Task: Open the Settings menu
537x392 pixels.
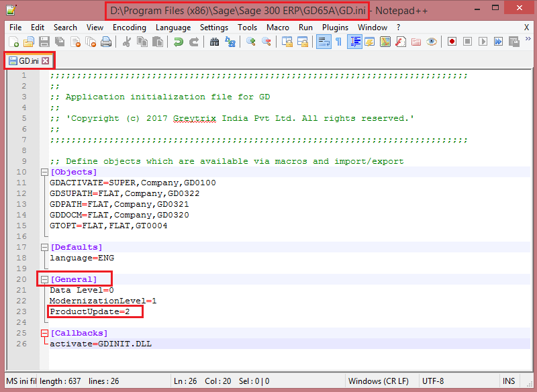Action: 214,28
